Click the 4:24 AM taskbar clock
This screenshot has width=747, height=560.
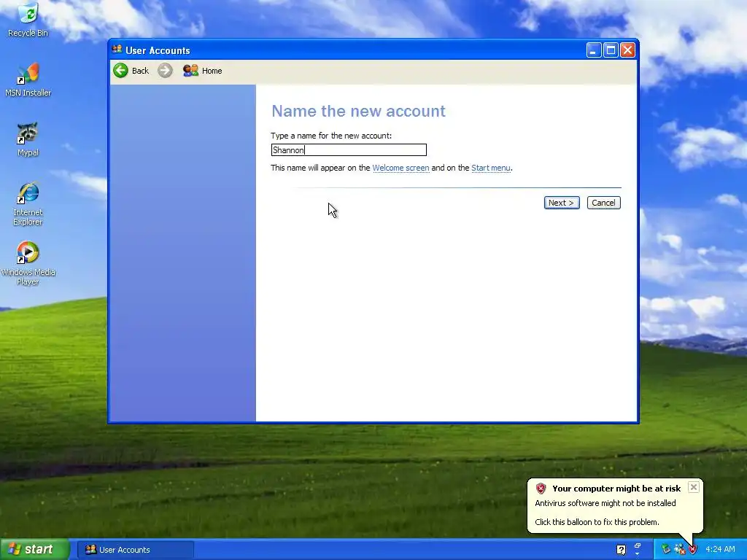click(720, 550)
